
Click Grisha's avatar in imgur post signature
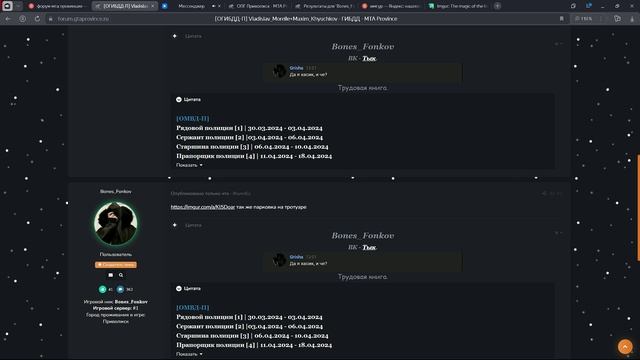tap(280, 260)
